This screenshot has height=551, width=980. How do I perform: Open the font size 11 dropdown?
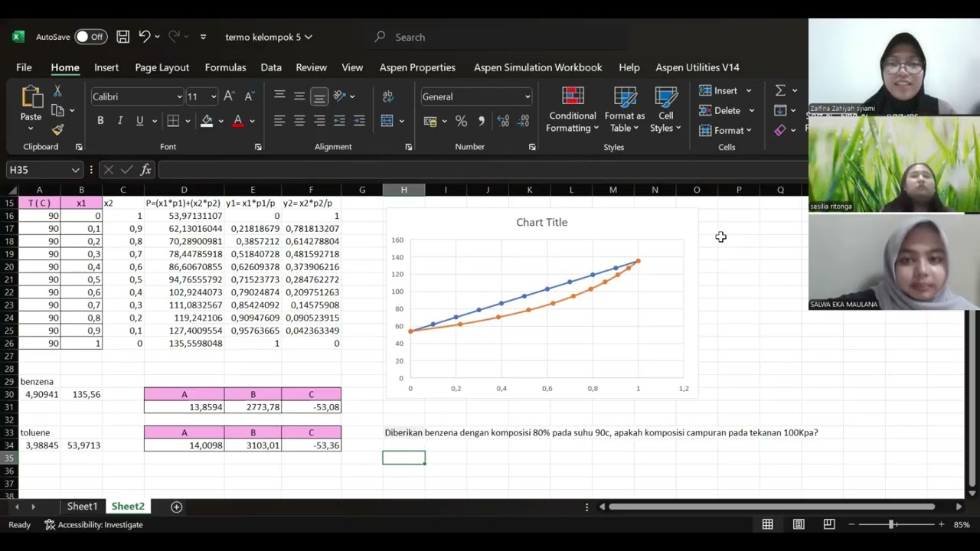[213, 97]
